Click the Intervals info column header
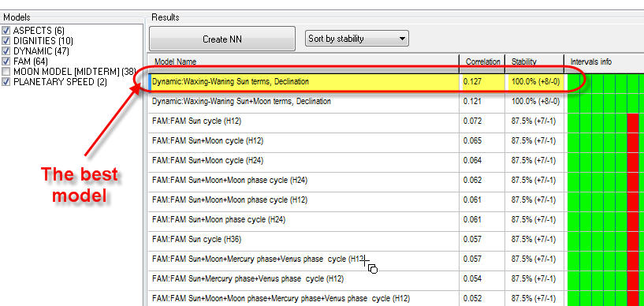Screen dimensions: 644x306 pos(604,62)
